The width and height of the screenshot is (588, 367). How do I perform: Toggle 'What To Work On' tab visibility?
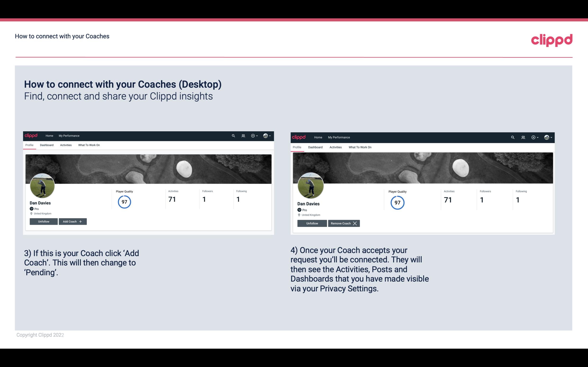pos(89,145)
